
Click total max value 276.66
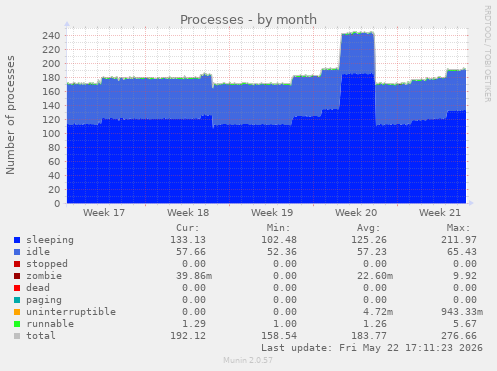point(459,336)
